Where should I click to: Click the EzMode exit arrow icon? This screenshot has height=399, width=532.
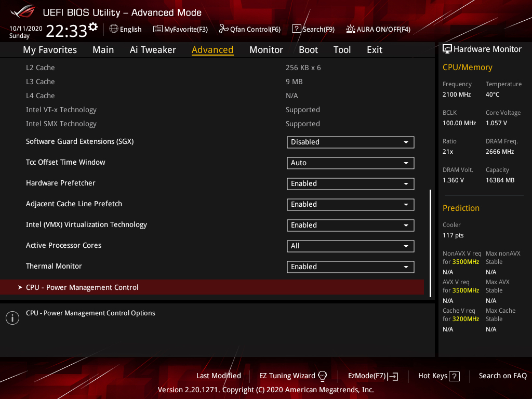393,376
